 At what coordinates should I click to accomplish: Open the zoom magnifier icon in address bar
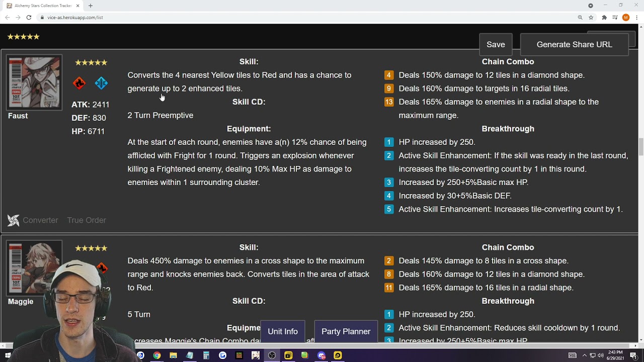580,17
